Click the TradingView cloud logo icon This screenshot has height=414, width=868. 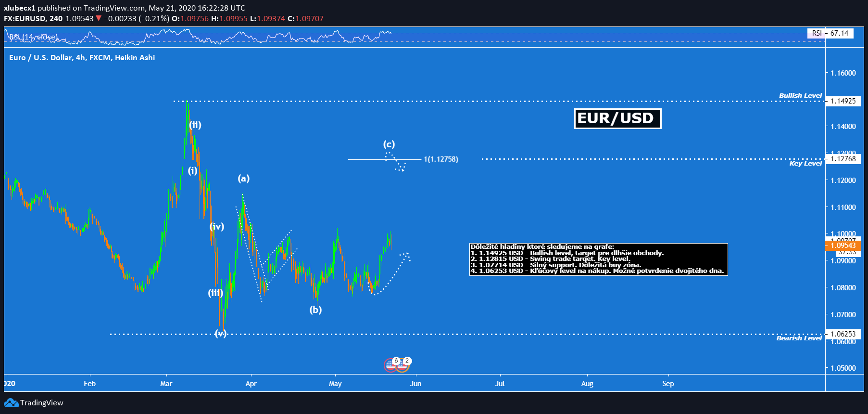(x=11, y=403)
